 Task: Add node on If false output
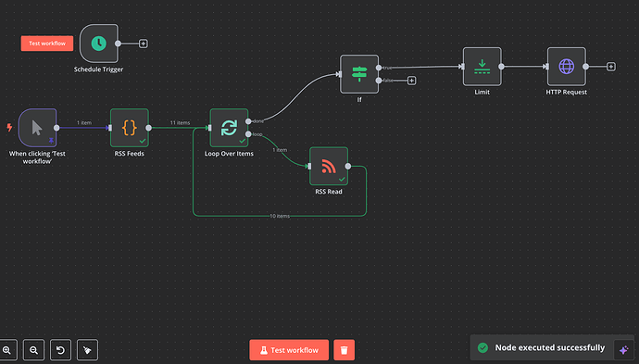click(411, 81)
